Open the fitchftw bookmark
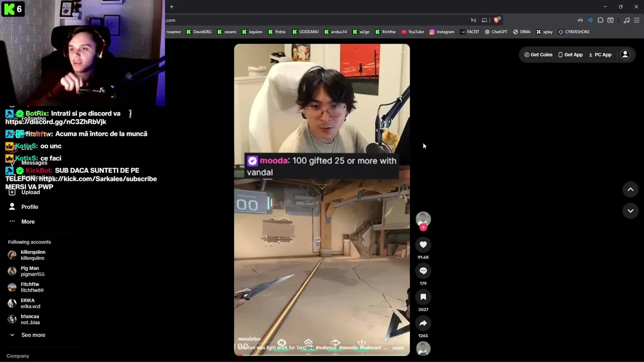644x362 pixels. [385, 32]
